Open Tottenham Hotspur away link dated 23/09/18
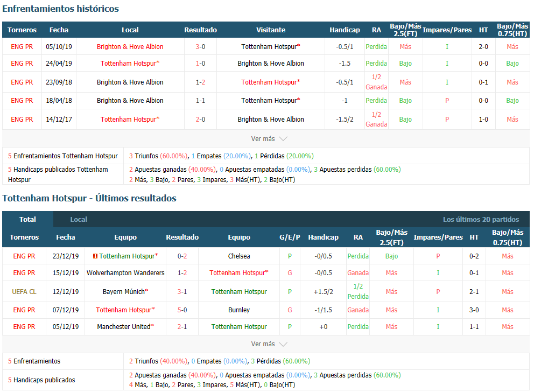This screenshot has height=392, width=534. tap(271, 82)
